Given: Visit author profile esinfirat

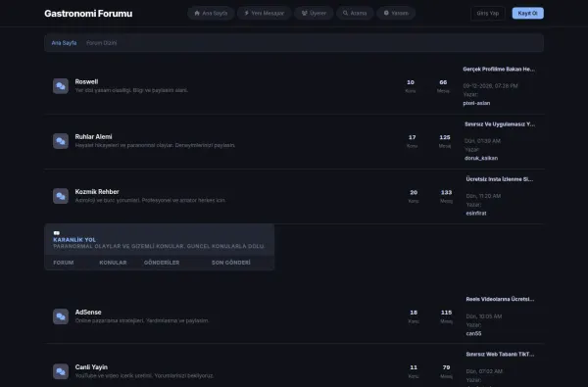Looking at the screenshot, I should click(x=476, y=214).
